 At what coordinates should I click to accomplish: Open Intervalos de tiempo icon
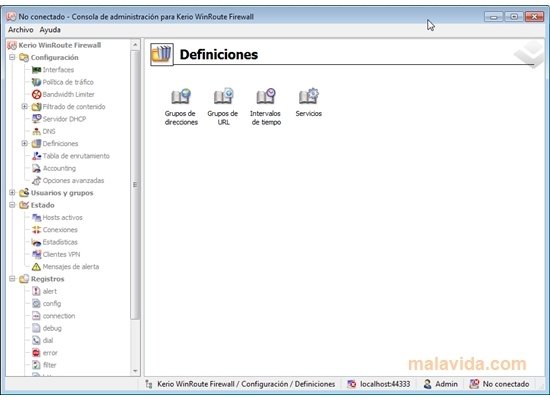266,96
